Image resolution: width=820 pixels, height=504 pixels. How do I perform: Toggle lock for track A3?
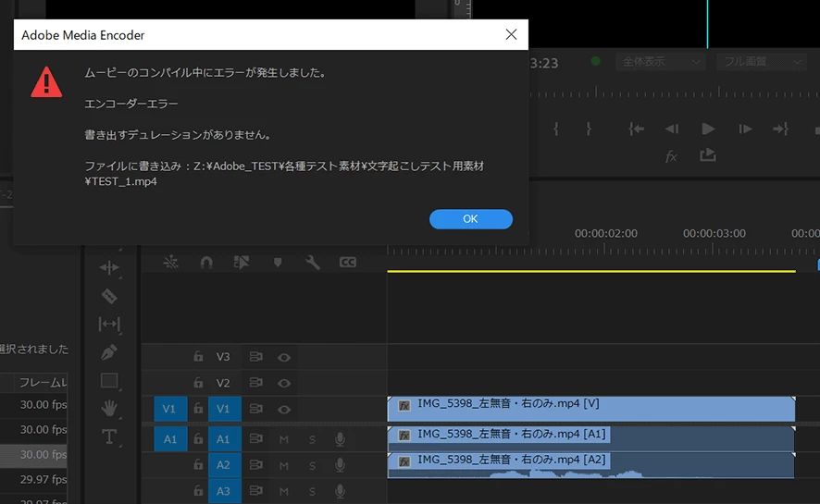point(198,491)
